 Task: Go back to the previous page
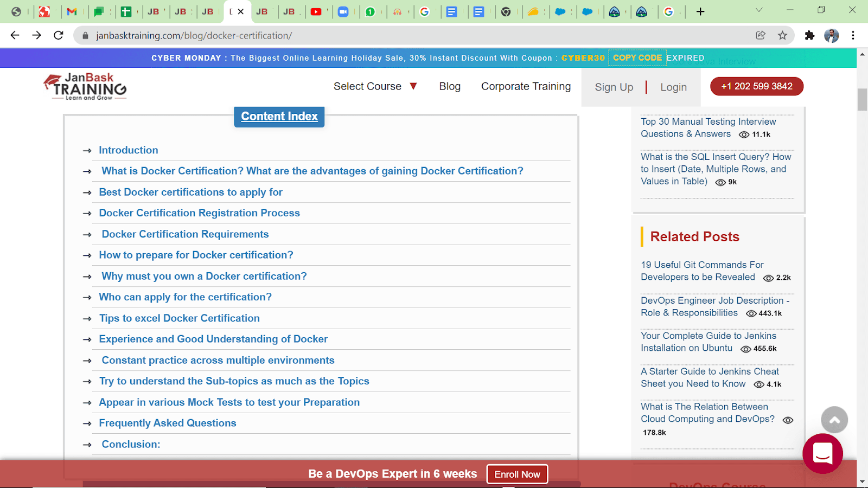tap(15, 35)
